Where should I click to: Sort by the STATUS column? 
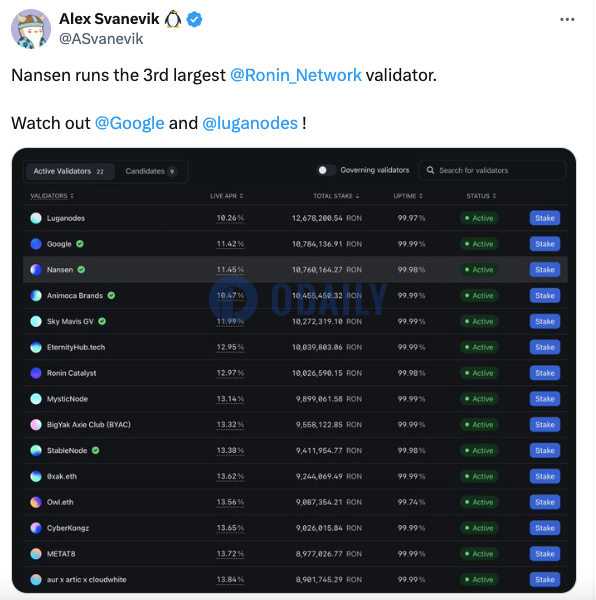(x=481, y=196)
